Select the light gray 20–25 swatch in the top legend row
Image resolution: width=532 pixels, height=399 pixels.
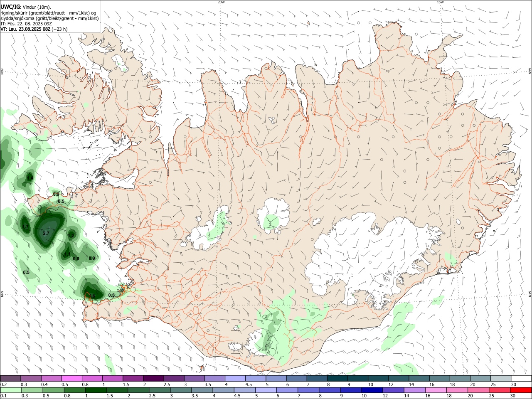coord(480,379)
